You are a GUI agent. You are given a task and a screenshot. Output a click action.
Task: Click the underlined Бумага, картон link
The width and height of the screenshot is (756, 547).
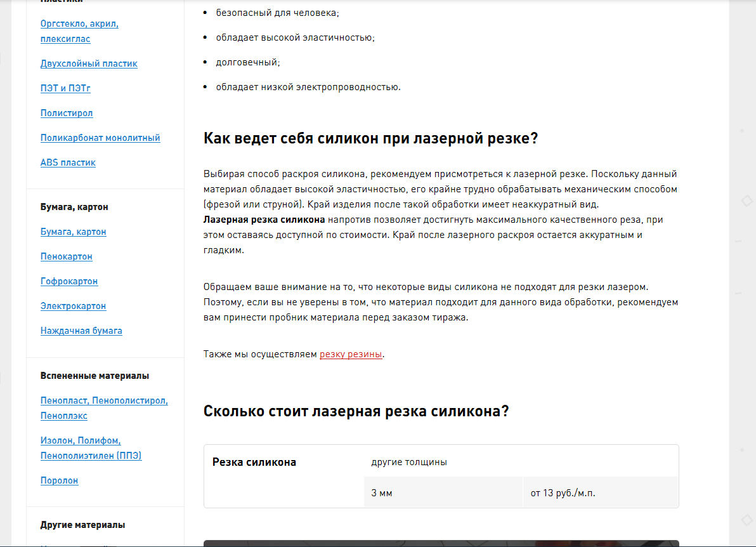74,232
